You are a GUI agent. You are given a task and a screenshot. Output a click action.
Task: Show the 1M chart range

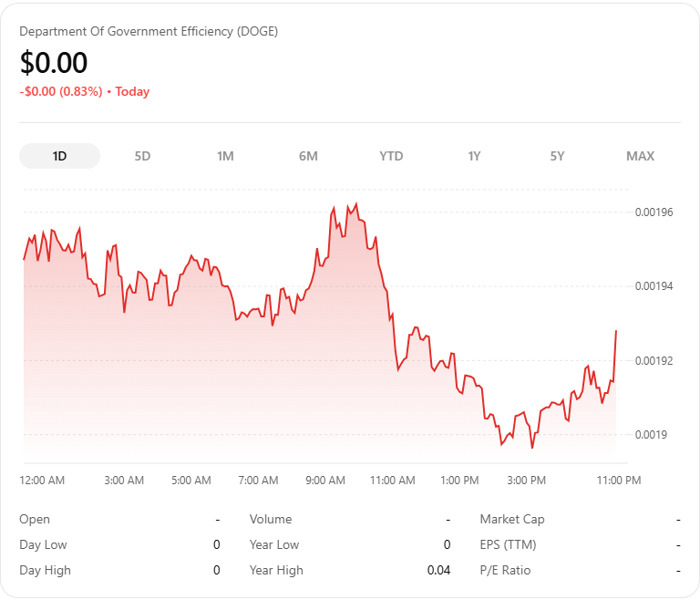(x=225, y=156)
